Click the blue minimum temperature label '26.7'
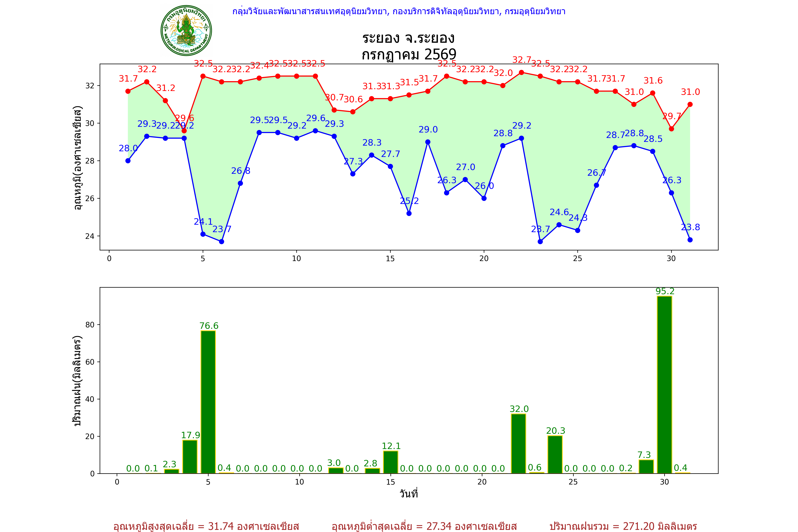This screenshot has width=798, height=532. point(597,173)
